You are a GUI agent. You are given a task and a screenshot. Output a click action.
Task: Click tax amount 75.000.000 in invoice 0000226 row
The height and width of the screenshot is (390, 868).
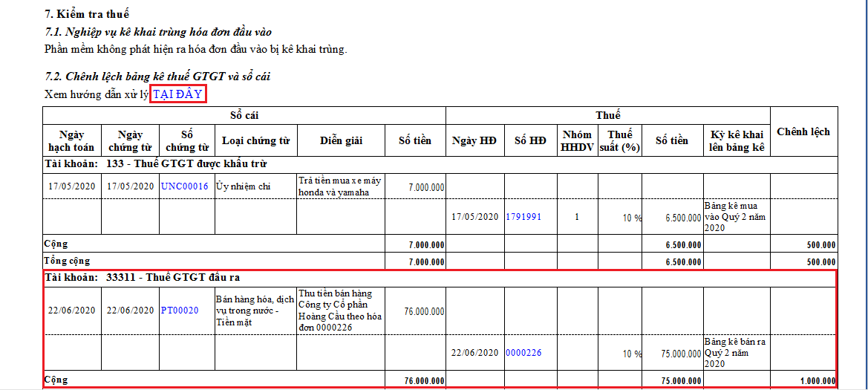(x=681, y=354)
